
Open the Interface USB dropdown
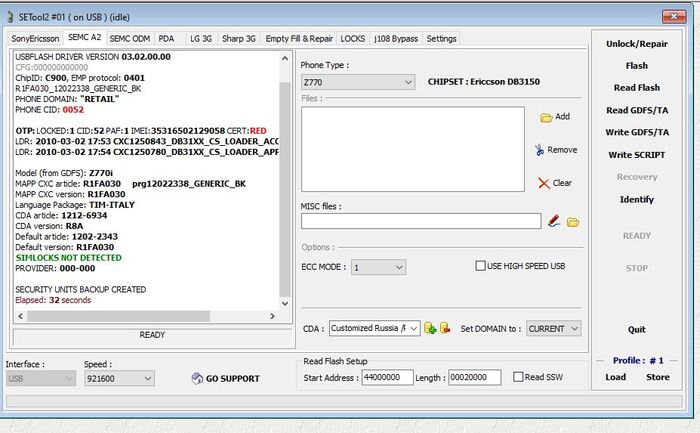click(41, 379)
